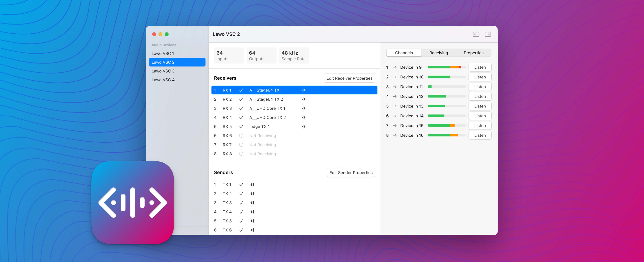This screenshot has width=644, height=262.
Task: Toggle the right inspector panel icon
Action: [488, 34]
